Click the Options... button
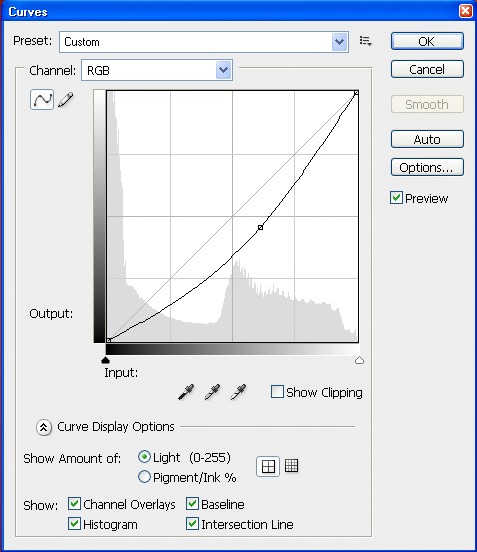 [x=427, y=167]
